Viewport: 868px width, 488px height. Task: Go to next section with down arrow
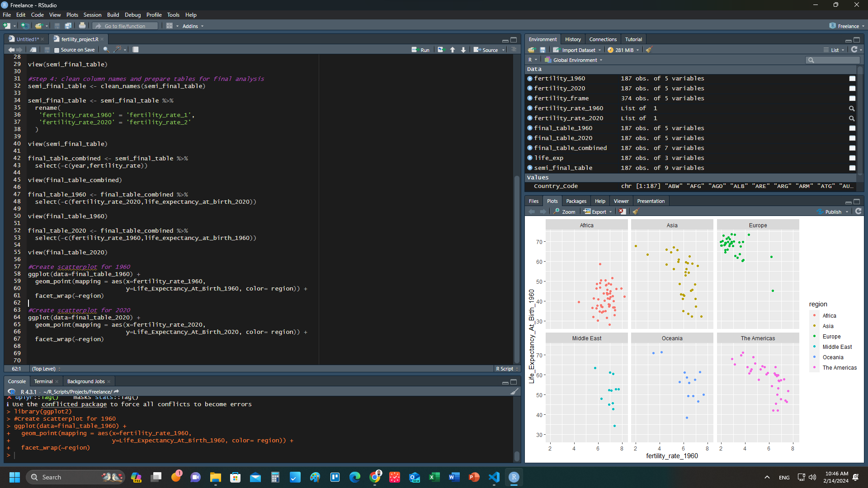pyautogui.click(x=463, y=50)
